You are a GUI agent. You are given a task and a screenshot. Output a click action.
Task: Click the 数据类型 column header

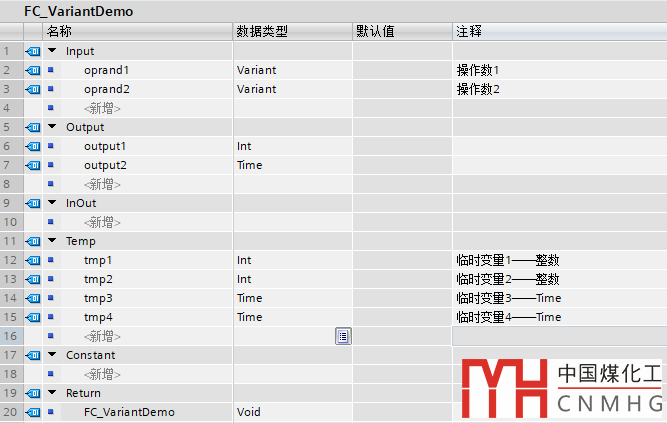pos(293,31)
